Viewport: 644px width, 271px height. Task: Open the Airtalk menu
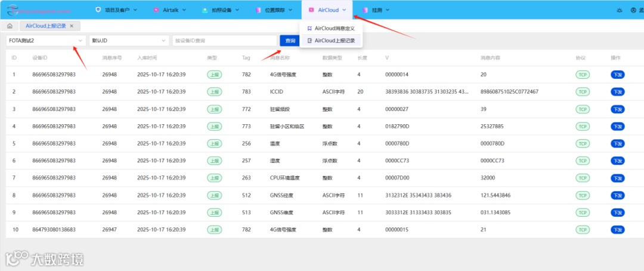[170, 10]
